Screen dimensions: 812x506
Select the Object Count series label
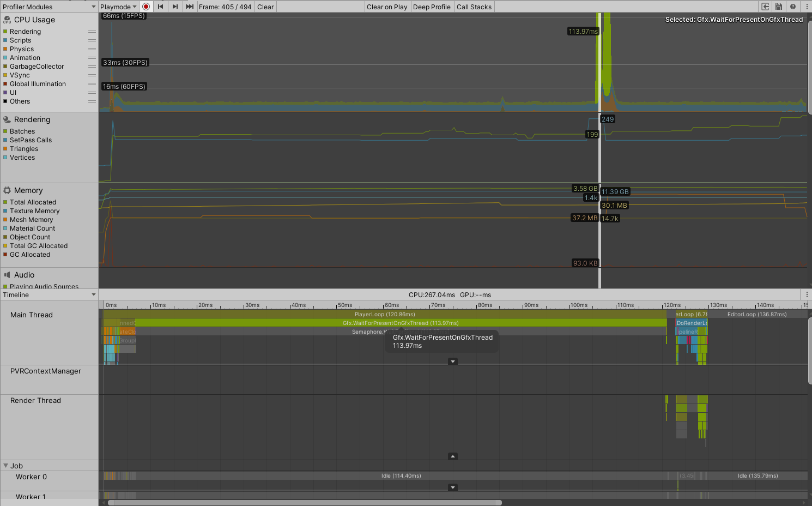[x=30, y=237]
